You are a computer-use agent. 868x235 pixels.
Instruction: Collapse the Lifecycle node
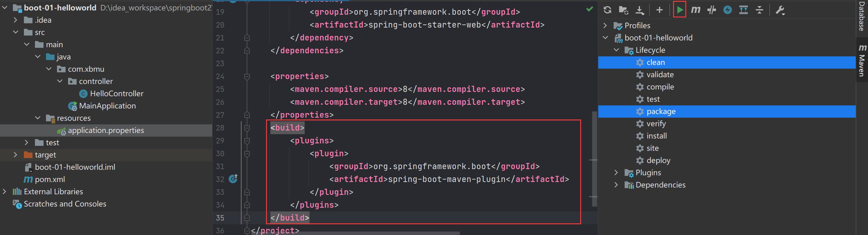point(616,50)
